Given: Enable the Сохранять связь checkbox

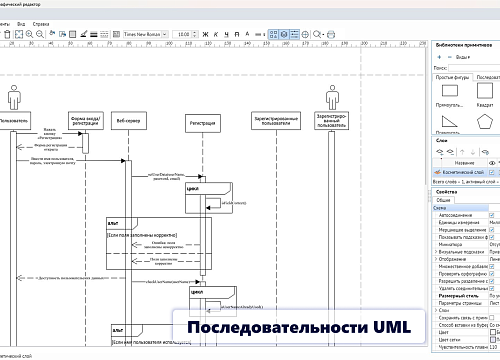Looking at the screenshot, I should point(491,318).
